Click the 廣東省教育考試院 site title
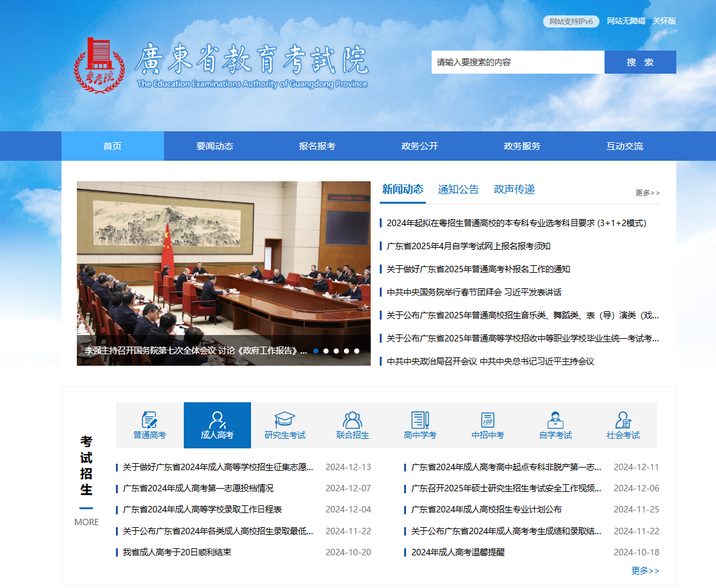This screenshot has width=716, height=588. tap(252, 60)
